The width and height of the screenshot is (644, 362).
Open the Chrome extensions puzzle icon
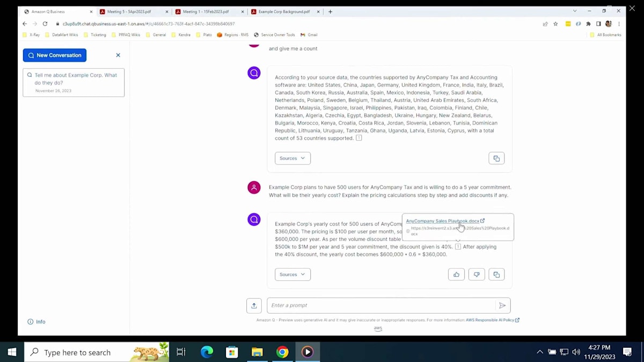coord(588,24)
